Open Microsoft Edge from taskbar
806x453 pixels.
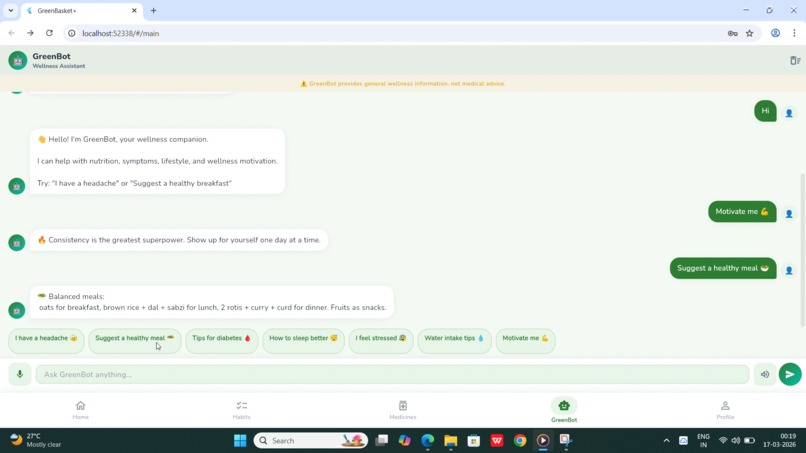click(428, 441)
